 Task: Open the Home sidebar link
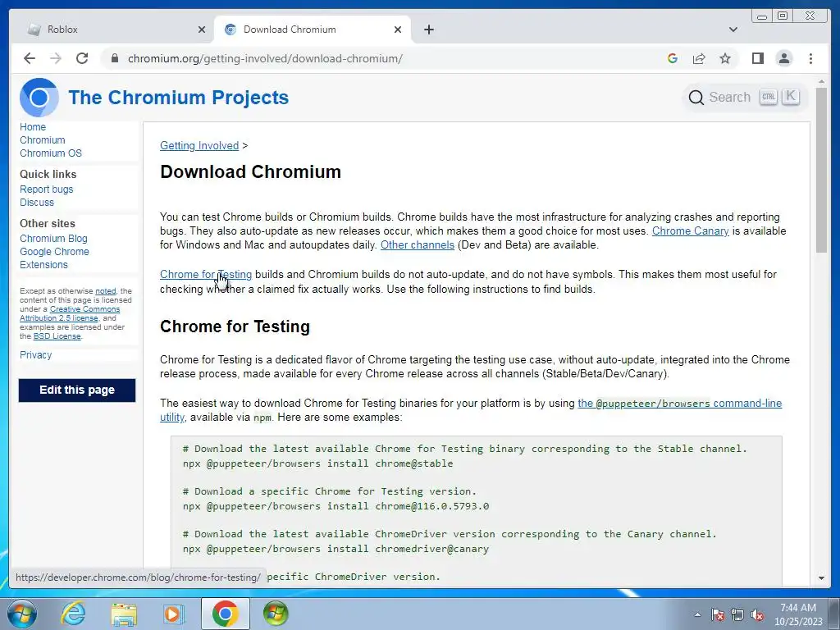33,127
